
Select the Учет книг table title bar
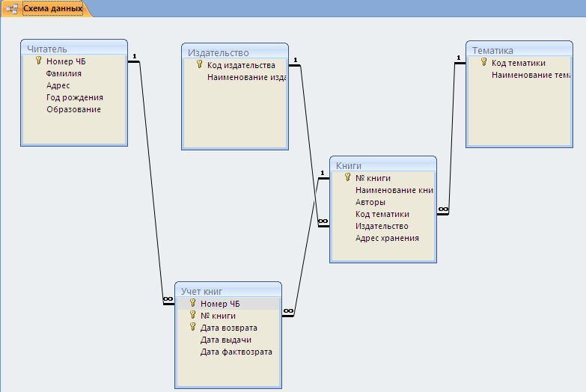(228, 291)
